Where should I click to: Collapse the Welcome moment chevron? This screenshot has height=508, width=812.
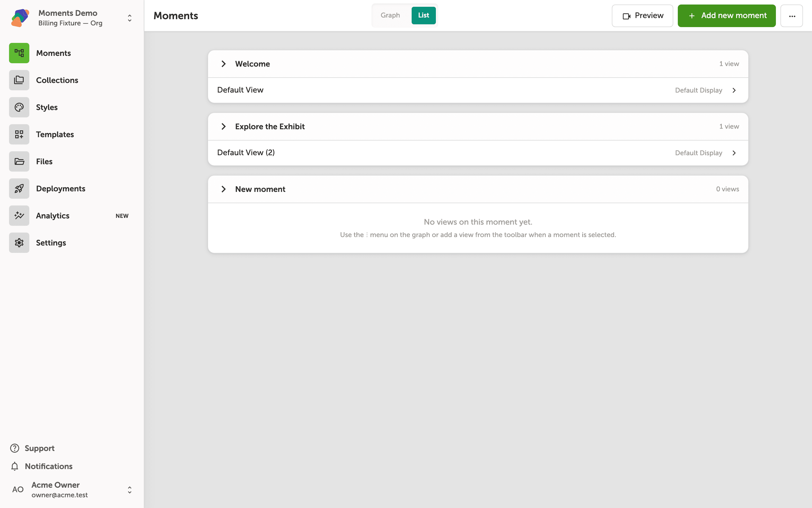(224, 64)
